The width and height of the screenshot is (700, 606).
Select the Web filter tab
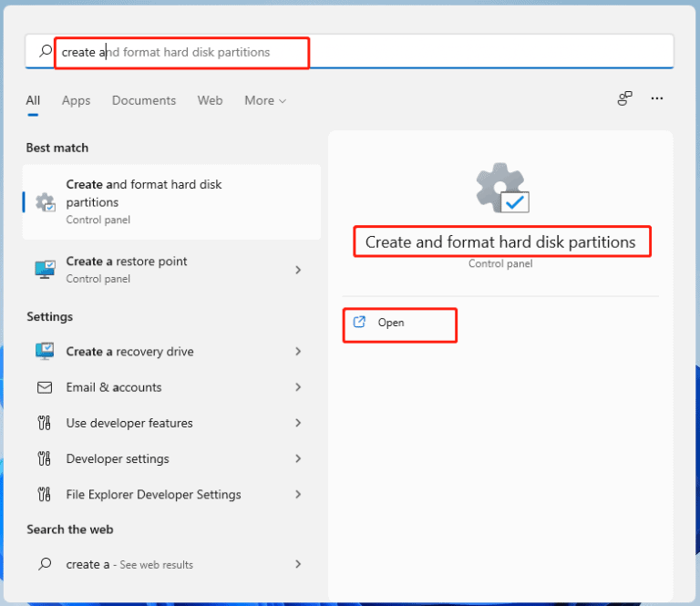point(210,100)
